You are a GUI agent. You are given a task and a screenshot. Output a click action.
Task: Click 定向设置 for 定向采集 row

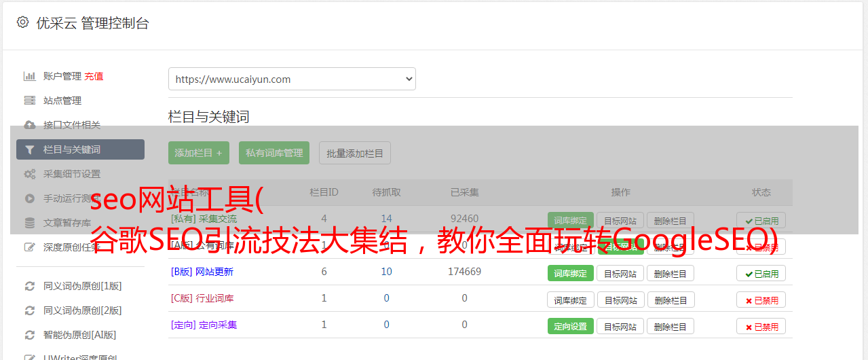[571, 326]
